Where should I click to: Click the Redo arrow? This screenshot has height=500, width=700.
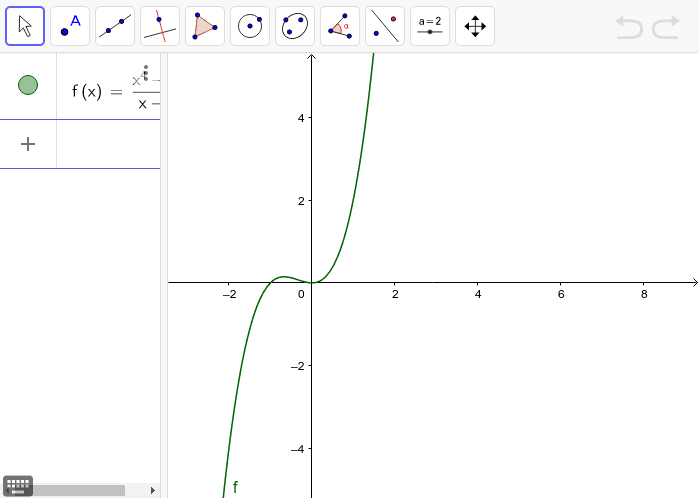666,27
